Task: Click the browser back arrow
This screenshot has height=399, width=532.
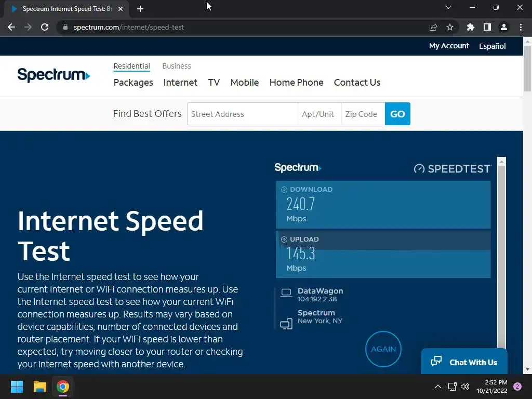Action: [11, 27]
